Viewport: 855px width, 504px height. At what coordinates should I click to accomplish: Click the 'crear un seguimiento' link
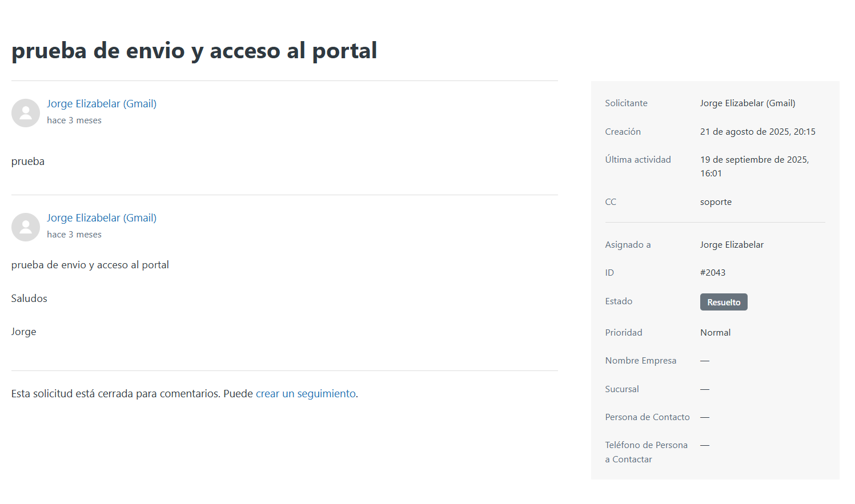click(x=306, y=394)
